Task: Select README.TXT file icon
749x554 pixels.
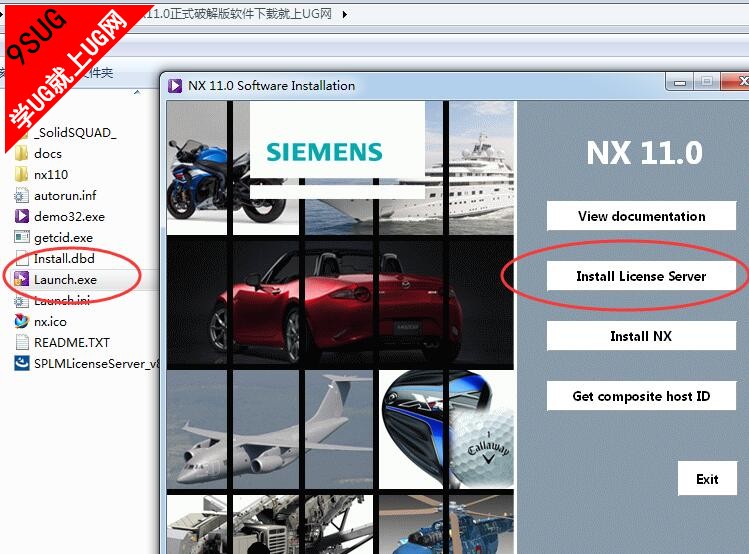Action: 21,342
